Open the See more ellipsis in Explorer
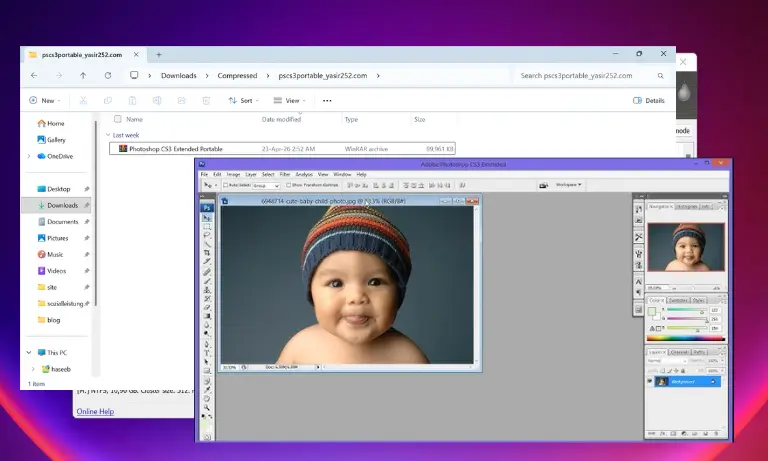The width and height of the screenshot is (768, 461). [x=327, y=100]
